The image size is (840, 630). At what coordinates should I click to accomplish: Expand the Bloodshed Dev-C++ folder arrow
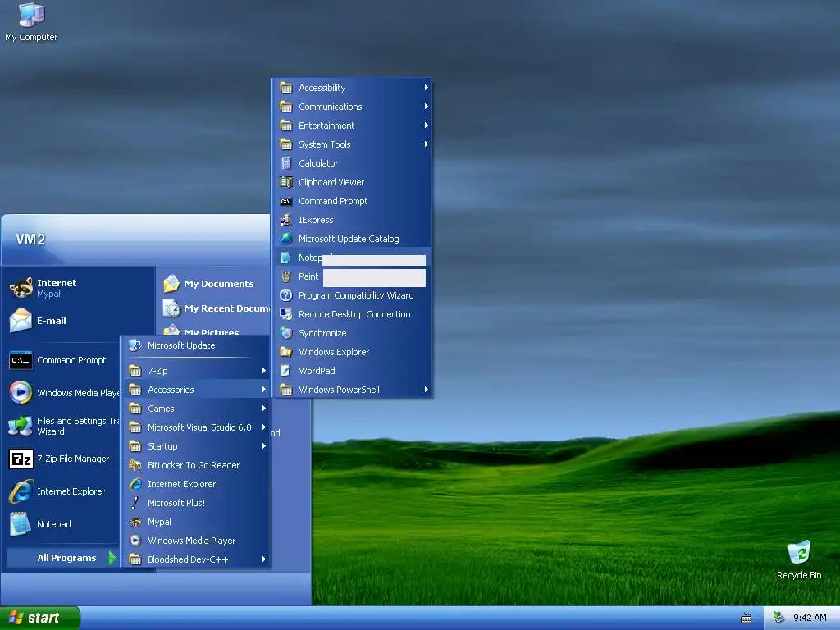(264, 559)
